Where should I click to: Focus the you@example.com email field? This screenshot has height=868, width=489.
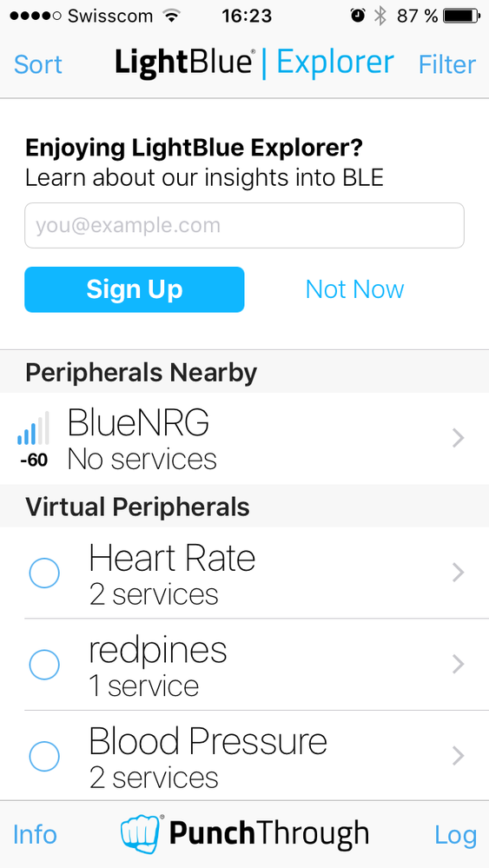point(245,225)
